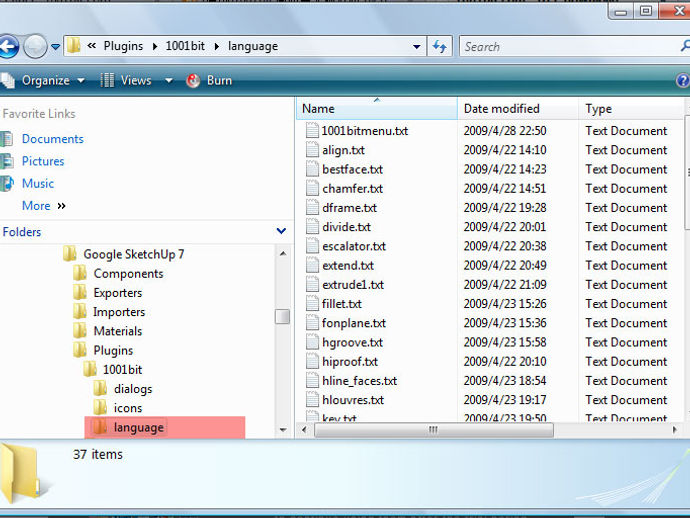Click the search magnifier icon
Viewport: 690px width, 518px height.
tap(685, 46)
